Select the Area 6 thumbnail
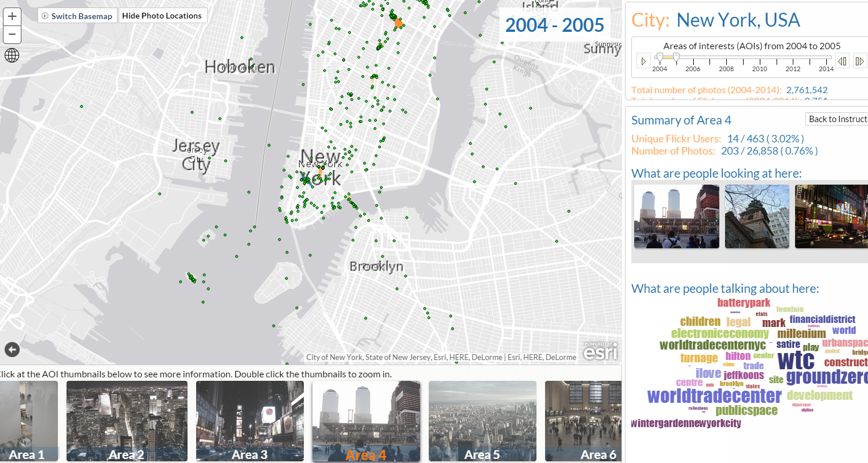The image size is (868, 463). click(583, 421)
